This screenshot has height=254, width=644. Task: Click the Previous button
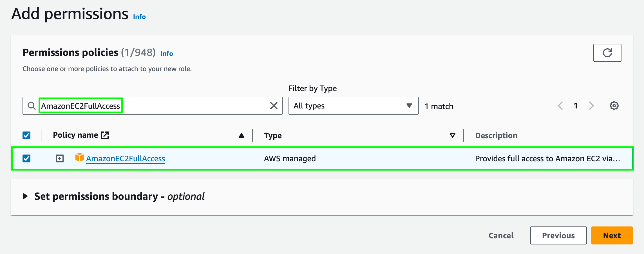tap(558, 235)
